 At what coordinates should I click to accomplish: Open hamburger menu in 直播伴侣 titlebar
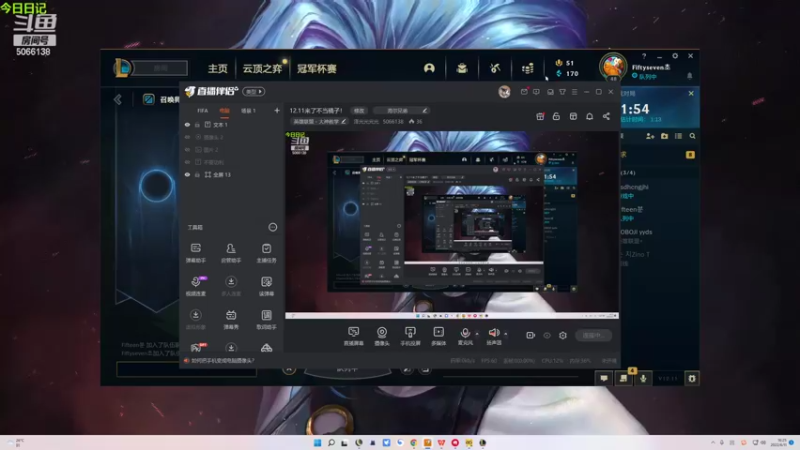click(574, 92)
